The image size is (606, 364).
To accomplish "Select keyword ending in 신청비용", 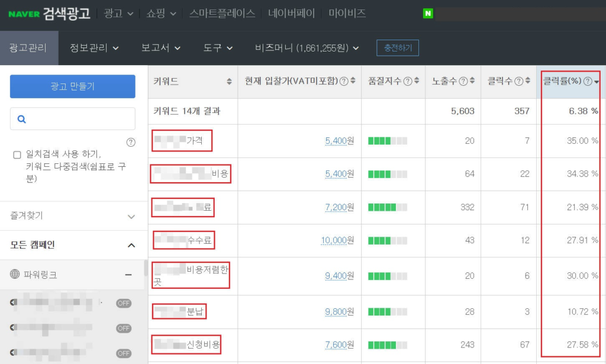I will click(186, 344).
